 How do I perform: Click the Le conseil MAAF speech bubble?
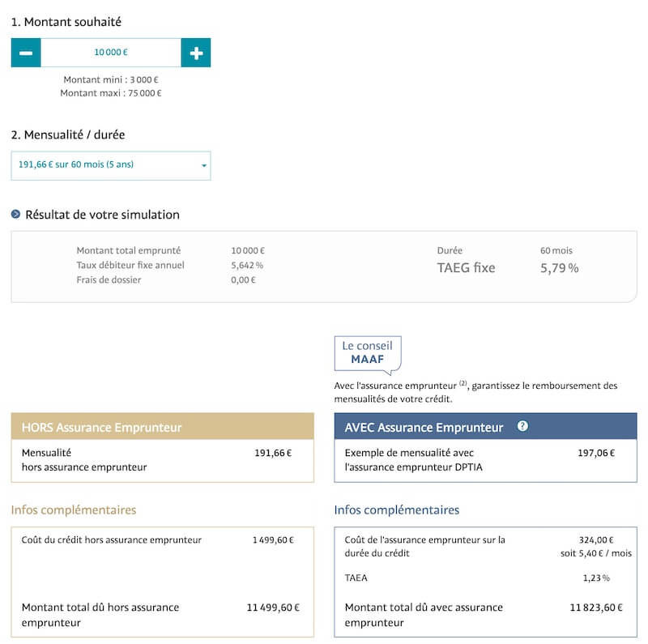[x=367, y=353]
